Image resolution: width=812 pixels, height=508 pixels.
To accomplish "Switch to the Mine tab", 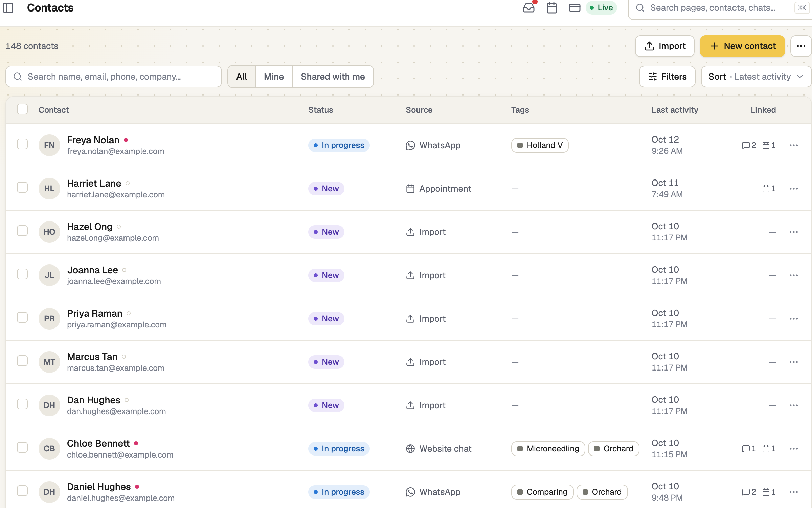I will click(x=274, y=77).
